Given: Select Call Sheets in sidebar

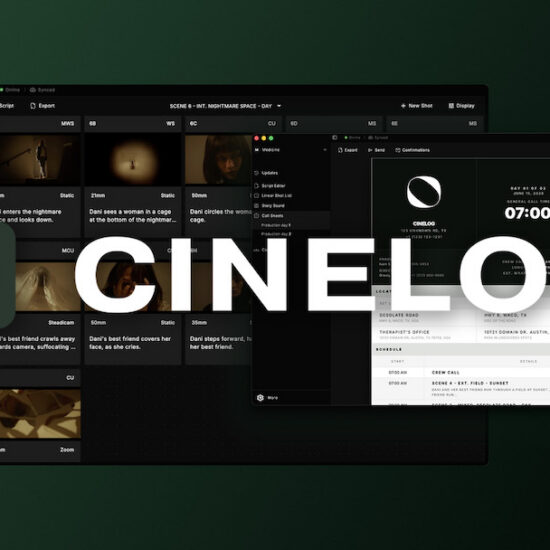Looking at the screenshot, I should point(272,215).
